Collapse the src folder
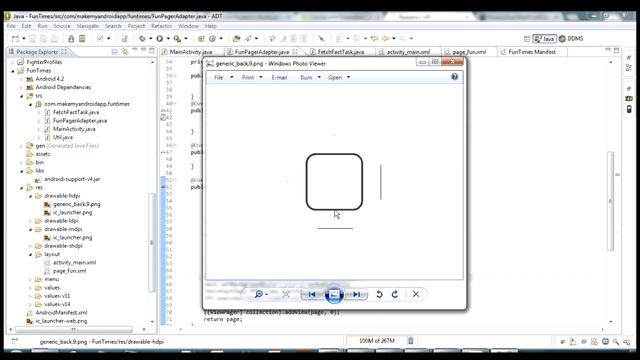Viewport: 640px width, 360px height. coord(22,96)
